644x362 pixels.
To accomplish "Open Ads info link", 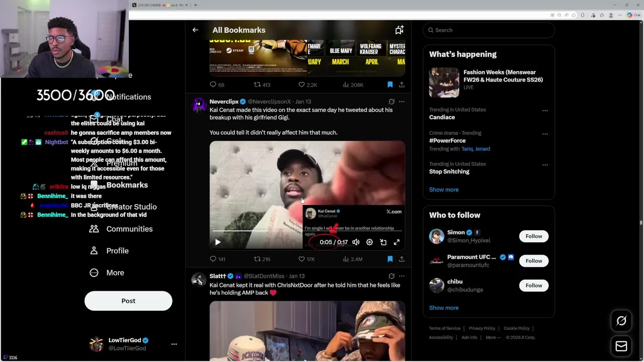I will (469, 337).
